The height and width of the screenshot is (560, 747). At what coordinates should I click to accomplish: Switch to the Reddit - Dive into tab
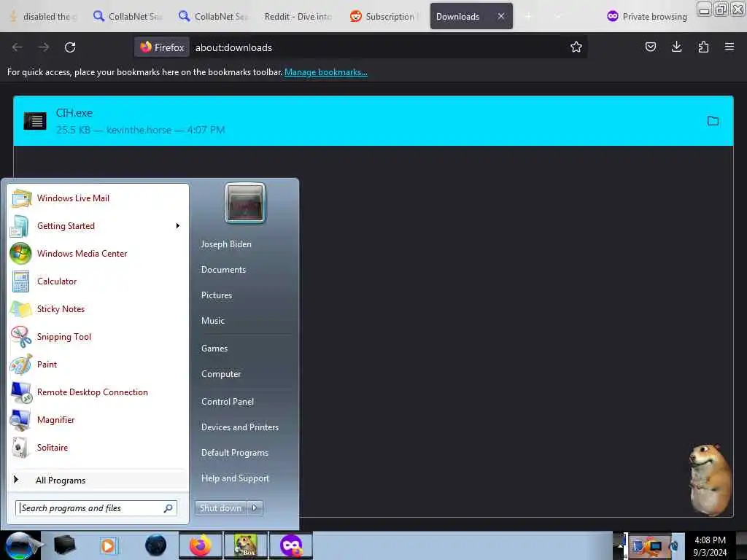pyautogui.click(x=298, y=17)
